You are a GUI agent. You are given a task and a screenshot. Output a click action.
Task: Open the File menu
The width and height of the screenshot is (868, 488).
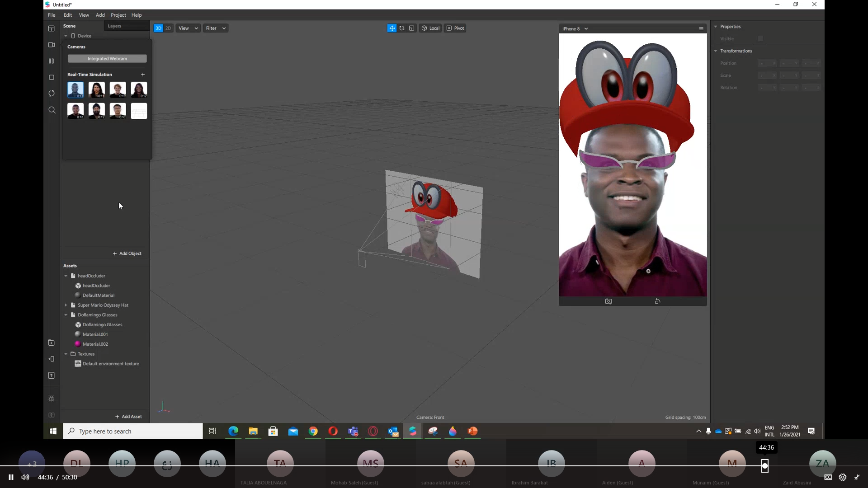[52, 15]
